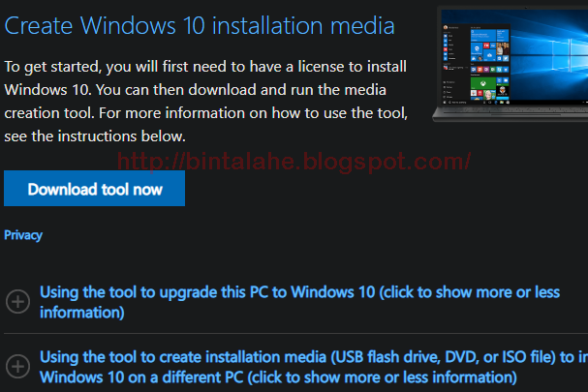Click the Start menu tiles on laptop screen
The width and height of the screenshot is (588, 392).
(490, 64)
